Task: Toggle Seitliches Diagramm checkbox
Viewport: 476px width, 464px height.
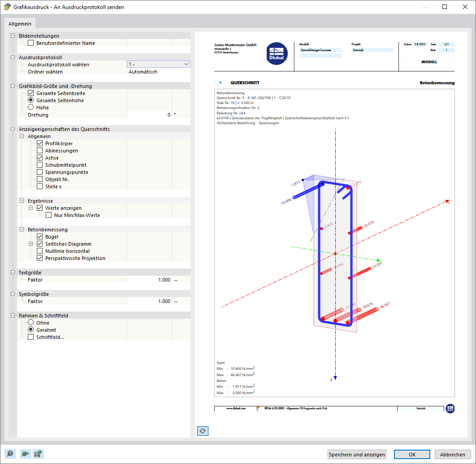Action: pos(39,244)
